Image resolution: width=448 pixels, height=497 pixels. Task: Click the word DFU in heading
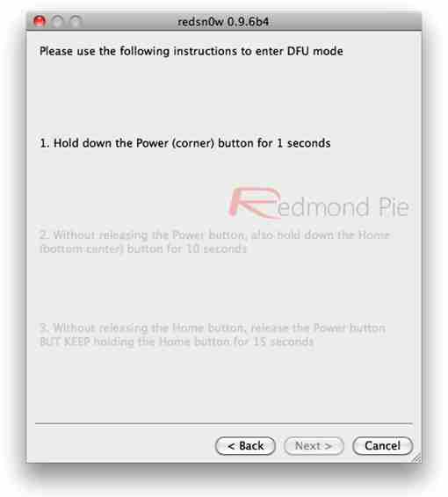298,51
